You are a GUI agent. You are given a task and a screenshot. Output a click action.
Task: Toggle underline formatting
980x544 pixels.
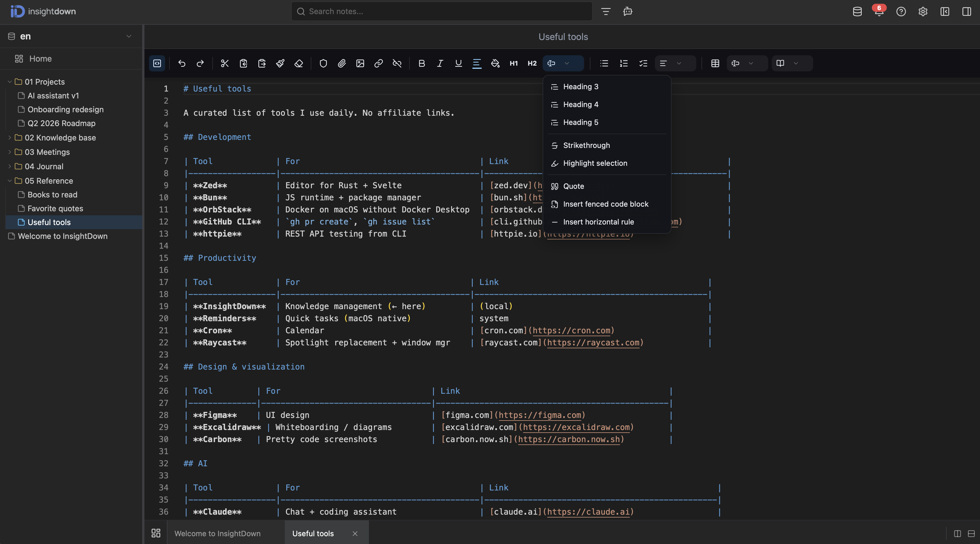(x=458, y=63)
